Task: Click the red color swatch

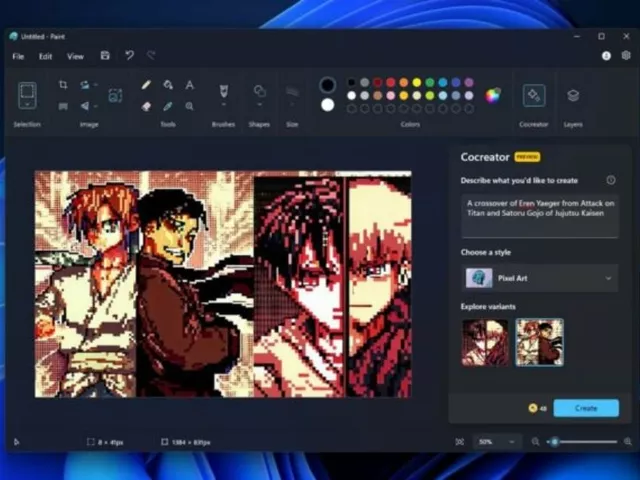Action: pyautogui.click(x=391, y=83)
